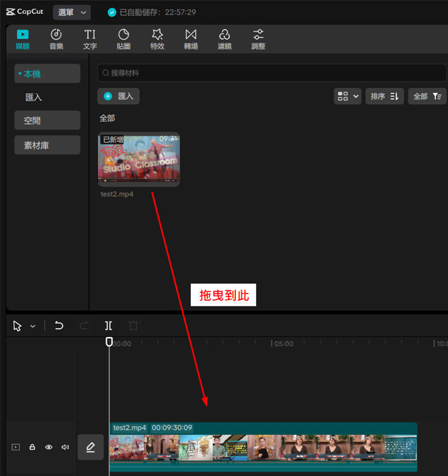Screen dimensions: 448x476
Task: Expand the 選單 menu dropdown
Action: 72,12
